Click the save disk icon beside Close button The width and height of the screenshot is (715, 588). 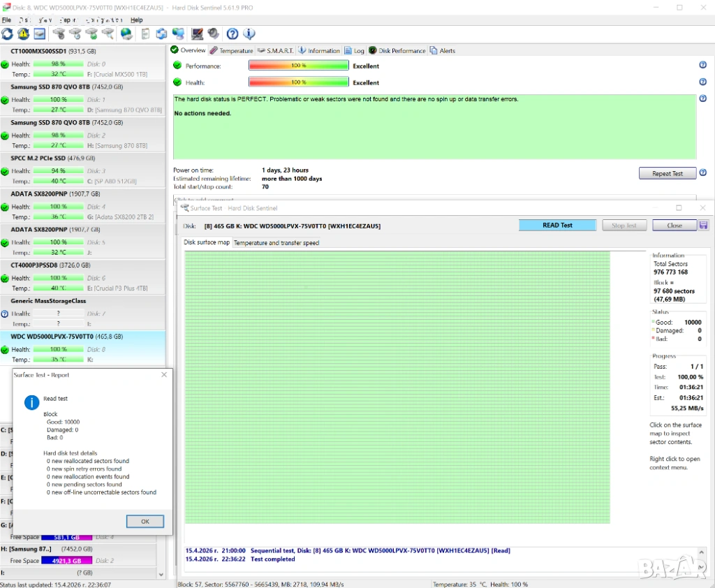click(703, 225)
